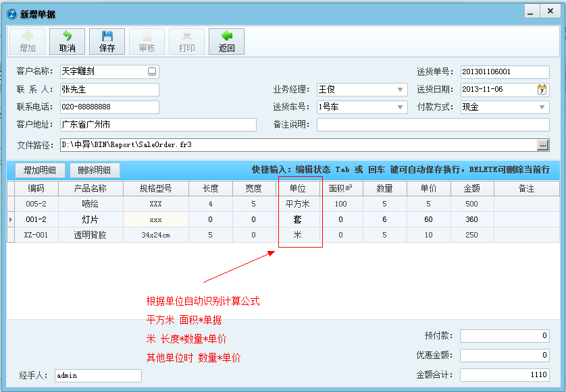566x392 pixels.
Task: Click the 保存 (Save) toolbar icon
Action: [106, 40]
